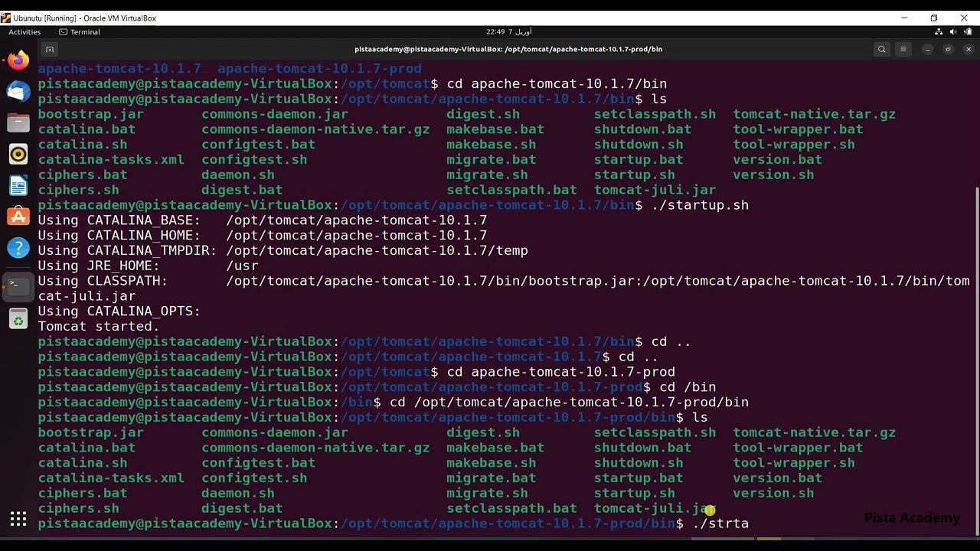Minimize the VirtualBox window
The width and height of the screenshot is (980, 551).
[904, 18]
